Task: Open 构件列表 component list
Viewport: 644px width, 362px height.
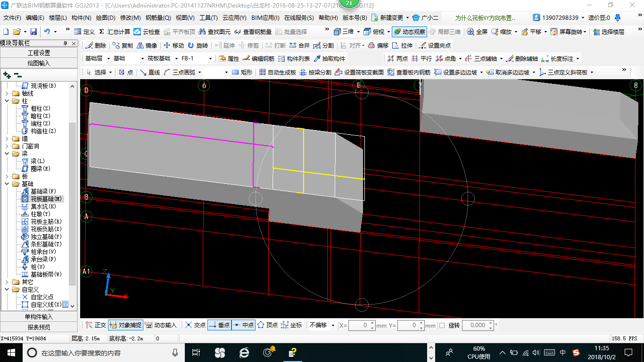Action: tap(294, 59)
